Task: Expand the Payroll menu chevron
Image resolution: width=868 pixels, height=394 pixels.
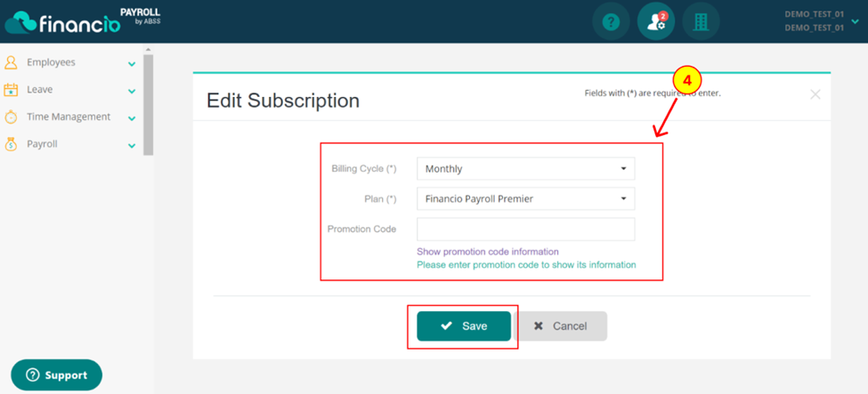Action: (x=132, y=146)
